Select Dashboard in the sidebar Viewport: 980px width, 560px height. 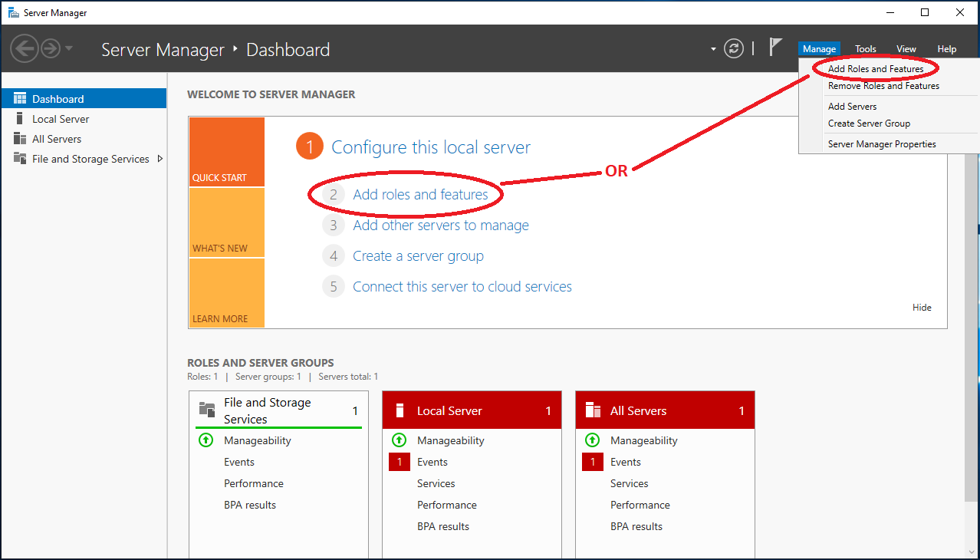pyautogui.click(x=84, y=98)
